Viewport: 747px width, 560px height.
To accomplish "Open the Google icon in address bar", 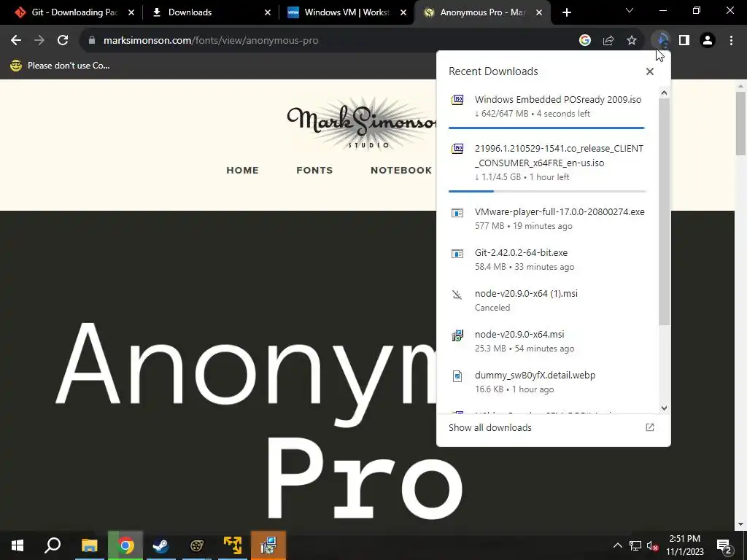I will (x=585, y=41).
